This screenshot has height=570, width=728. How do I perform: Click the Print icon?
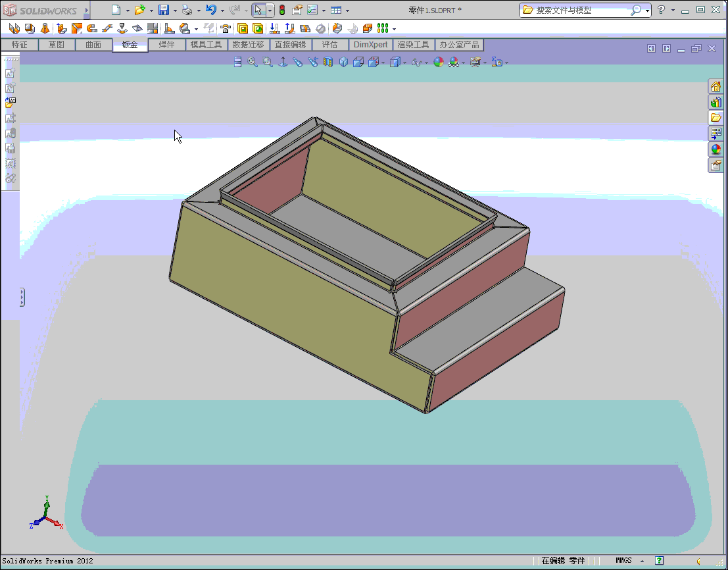click(x=187, y=10)
